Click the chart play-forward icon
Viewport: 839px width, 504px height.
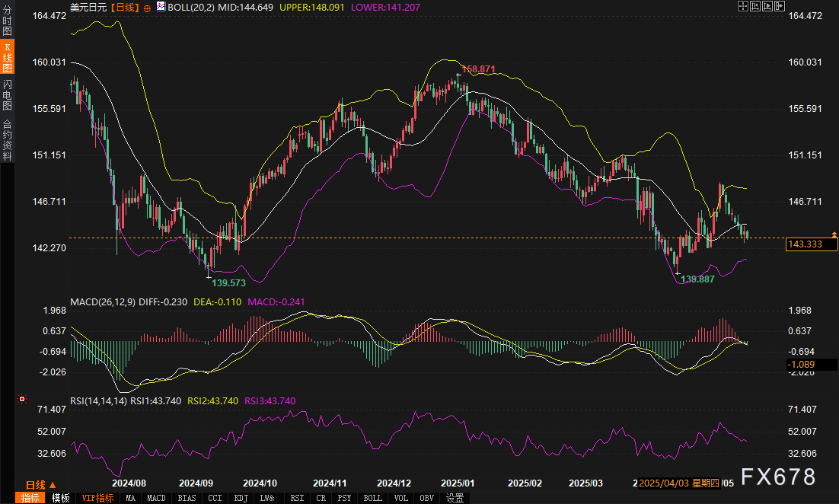pos(767,6)
